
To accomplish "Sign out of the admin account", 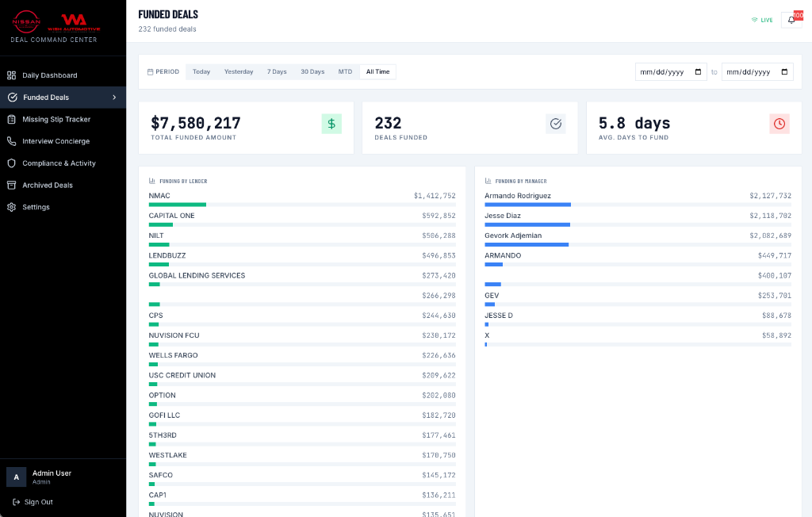I will pyautogui.click(x=33, y=502).
